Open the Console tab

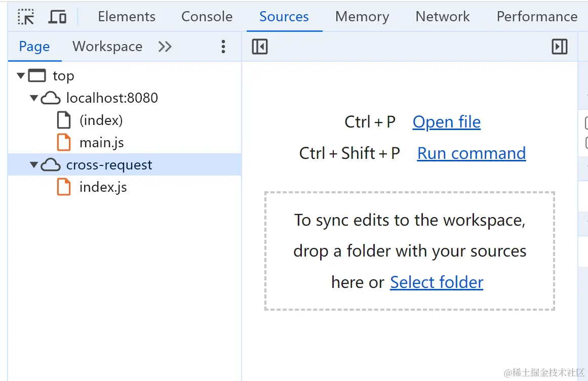pyautogui.click(x=207, y=17)
